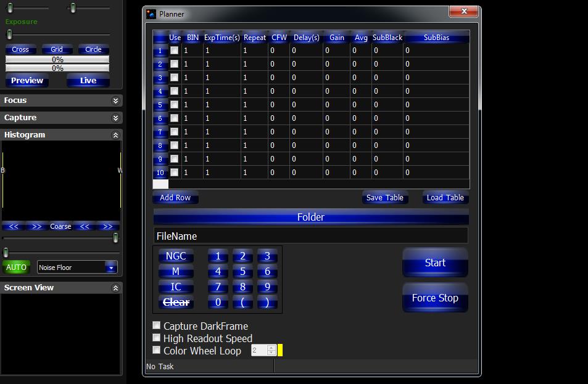
Task: Click the Live button
Action: pyautogui.click(x=88, y=81)
